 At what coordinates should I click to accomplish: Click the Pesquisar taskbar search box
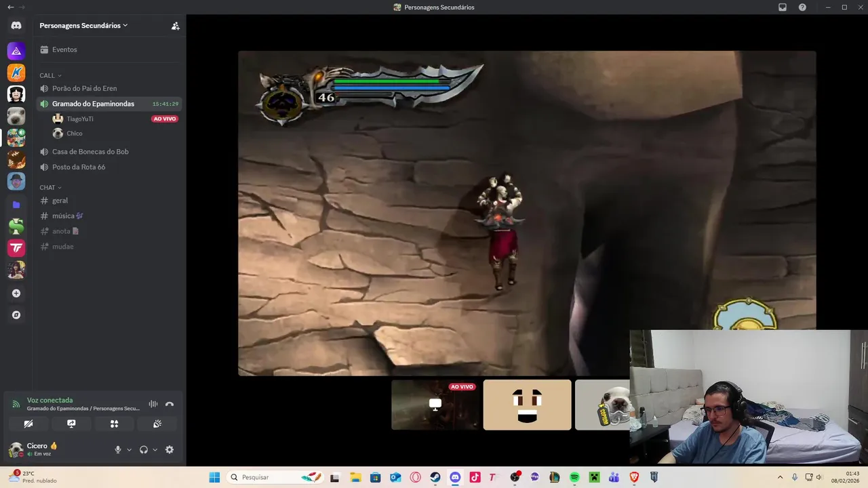pos(275,477)
